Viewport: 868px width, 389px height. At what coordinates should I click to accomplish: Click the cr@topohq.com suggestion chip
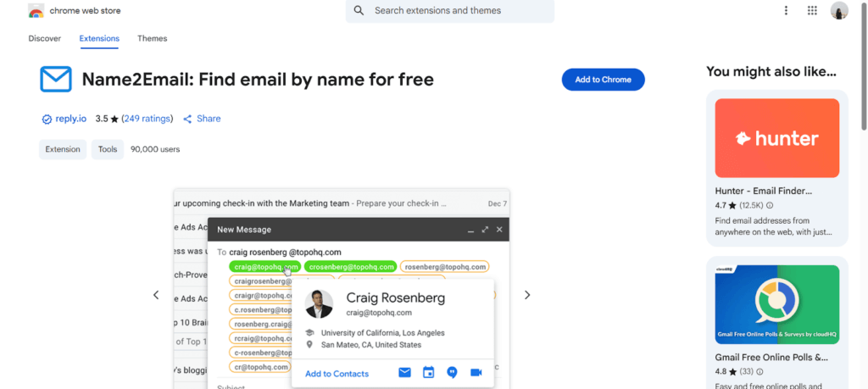pos(261,367)
